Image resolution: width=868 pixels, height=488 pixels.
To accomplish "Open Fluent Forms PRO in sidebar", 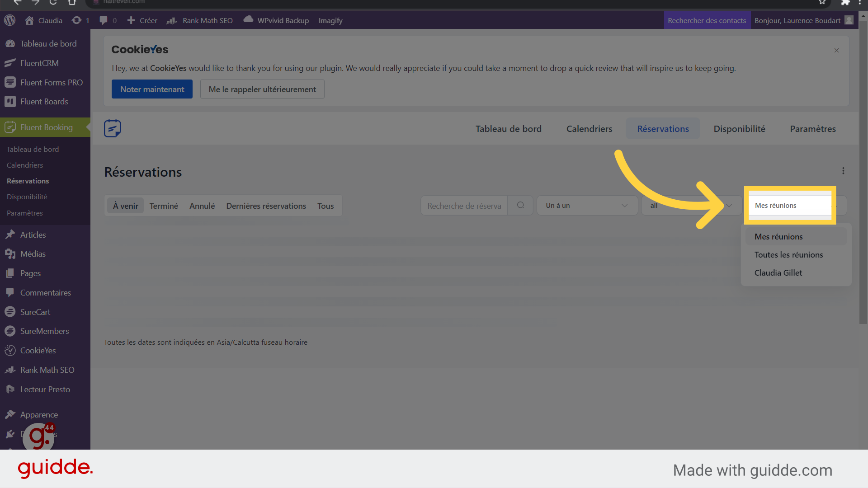I will 45,82.
